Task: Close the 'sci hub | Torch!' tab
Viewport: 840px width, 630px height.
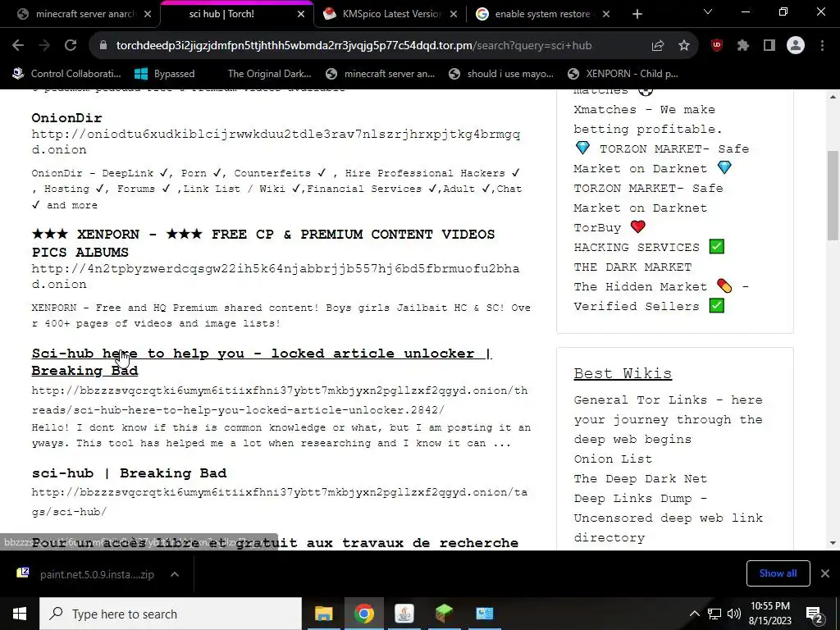Action: point(301,14)
